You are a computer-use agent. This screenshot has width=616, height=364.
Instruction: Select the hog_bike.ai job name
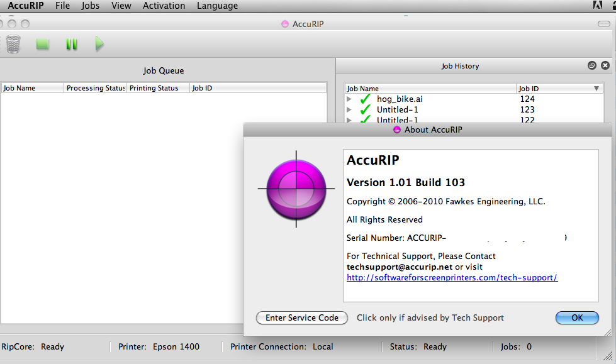point(400,99)
